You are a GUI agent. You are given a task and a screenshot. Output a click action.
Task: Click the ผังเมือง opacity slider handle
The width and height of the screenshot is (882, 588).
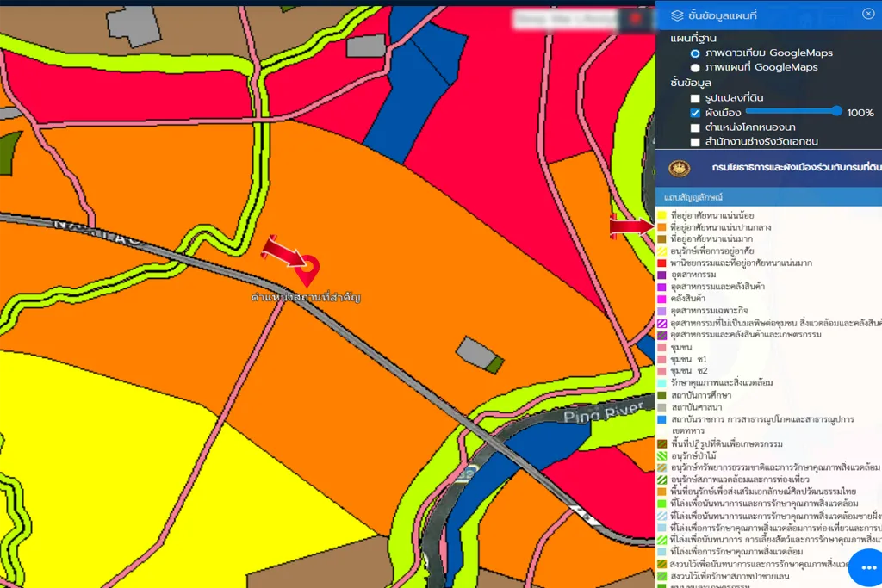tap(836, 111)
